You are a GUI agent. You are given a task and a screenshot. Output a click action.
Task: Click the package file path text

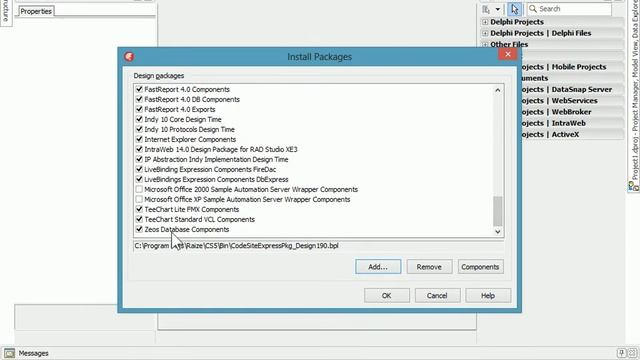coord(236,246)
